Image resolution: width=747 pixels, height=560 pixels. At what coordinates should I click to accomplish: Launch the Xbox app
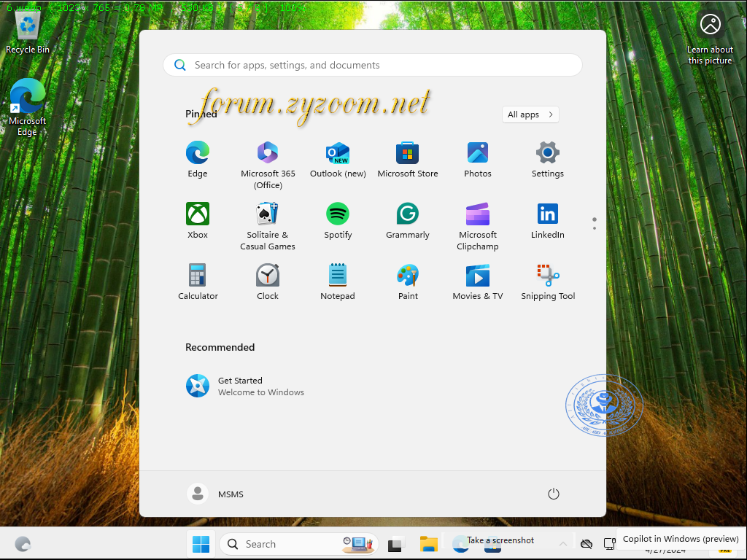(x=197, y=220)
